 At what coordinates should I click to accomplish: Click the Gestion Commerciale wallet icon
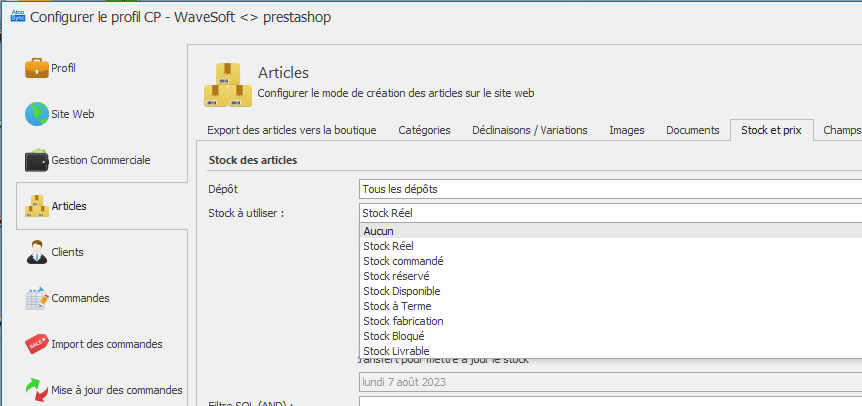click(x=37, y=160)
